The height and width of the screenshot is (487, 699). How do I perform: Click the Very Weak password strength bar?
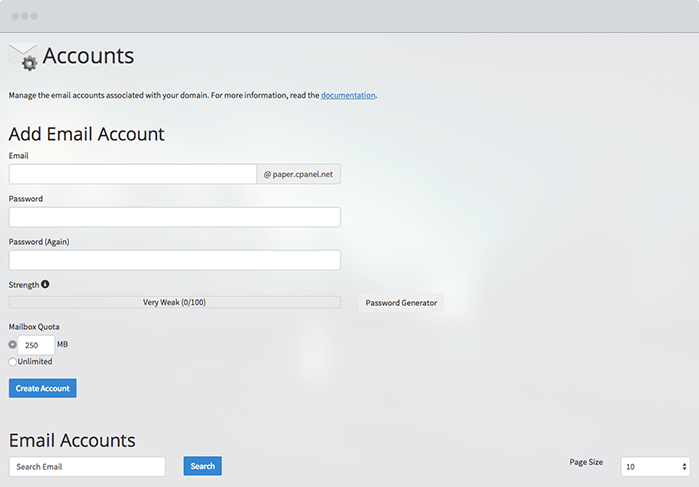(x=175, y=302)
